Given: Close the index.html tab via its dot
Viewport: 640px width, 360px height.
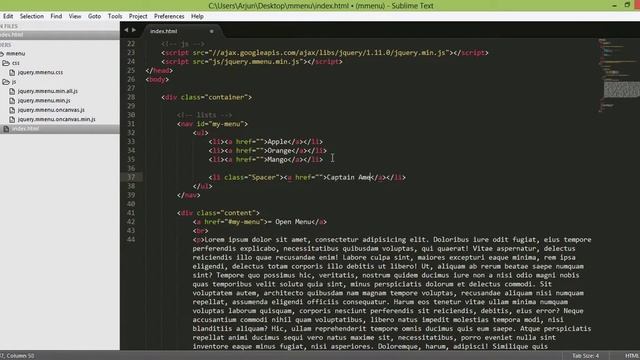Looking at the screenshot, I should [x=211, y=31].
